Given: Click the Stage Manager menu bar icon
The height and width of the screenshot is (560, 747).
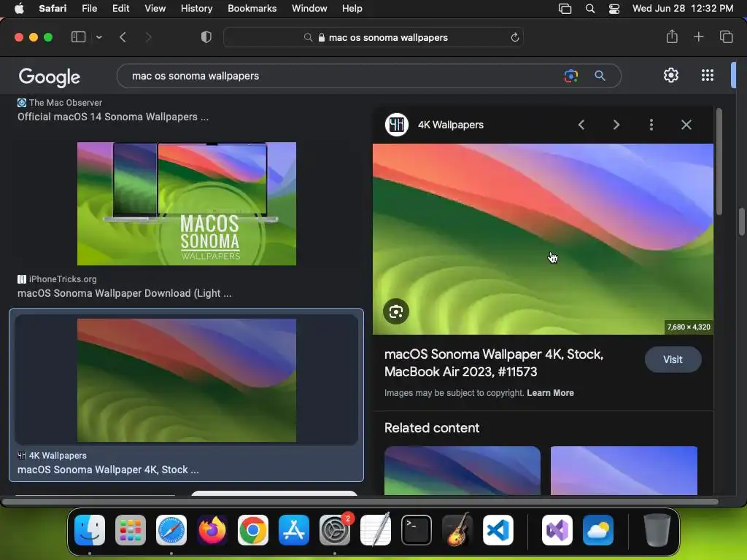Looking at the screenshot, I should (x=565, y=8).
